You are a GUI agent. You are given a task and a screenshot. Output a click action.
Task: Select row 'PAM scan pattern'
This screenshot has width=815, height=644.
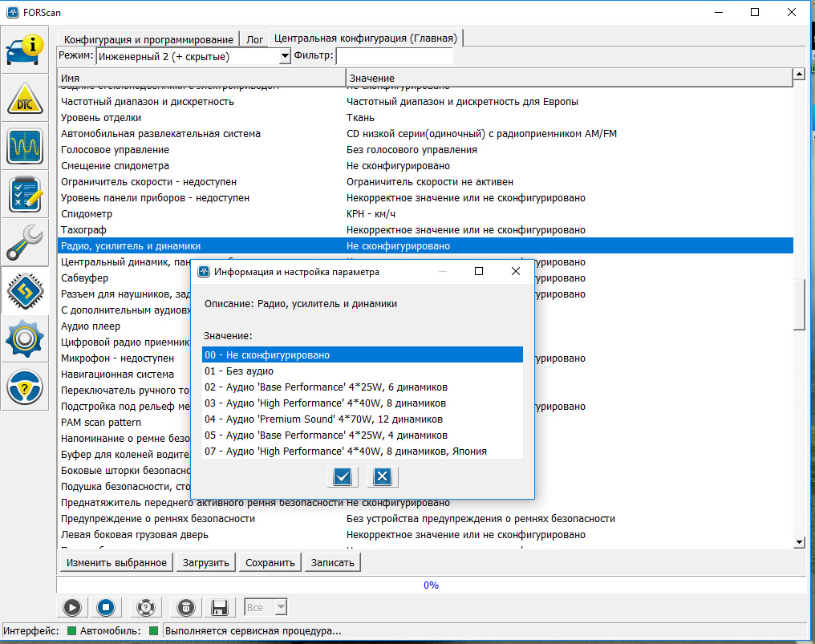pyautogui.click(x=124, y=423)
